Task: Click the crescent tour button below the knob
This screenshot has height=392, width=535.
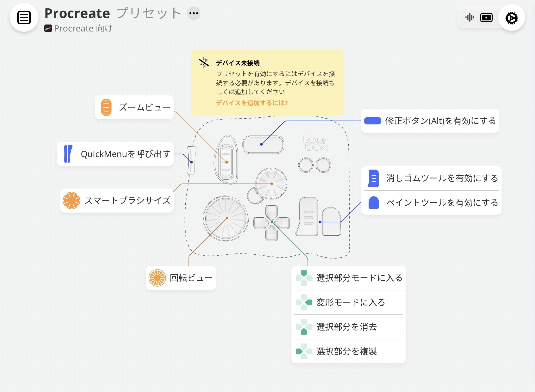Action: pyautogui.click(x=255, y=196)
